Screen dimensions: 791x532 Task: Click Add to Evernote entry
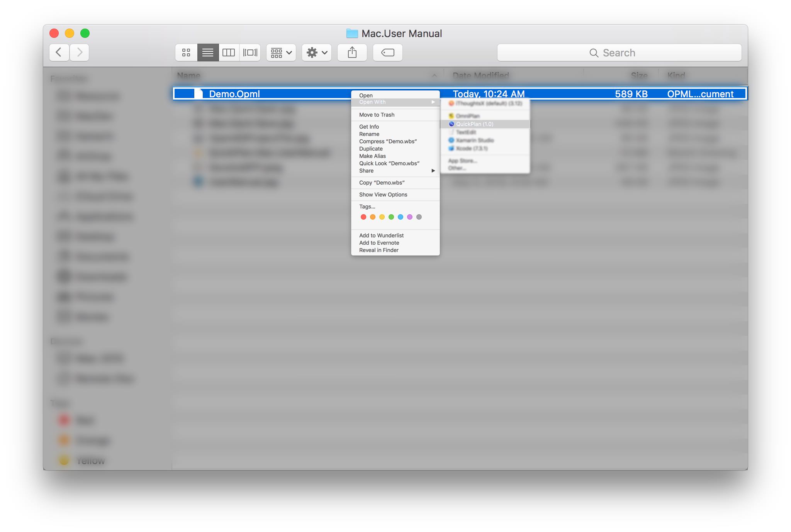pyautogui.click(x=379, y=243)
